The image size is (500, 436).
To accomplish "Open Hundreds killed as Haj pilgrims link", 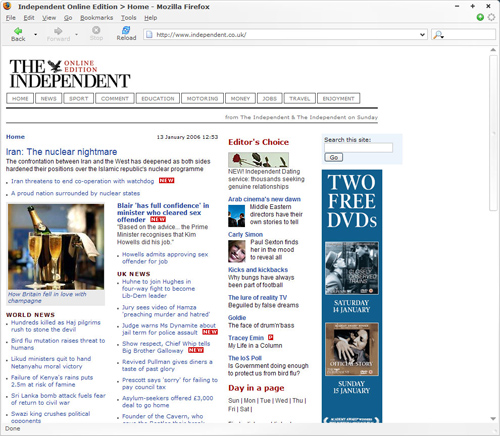I will click(56, 326).
